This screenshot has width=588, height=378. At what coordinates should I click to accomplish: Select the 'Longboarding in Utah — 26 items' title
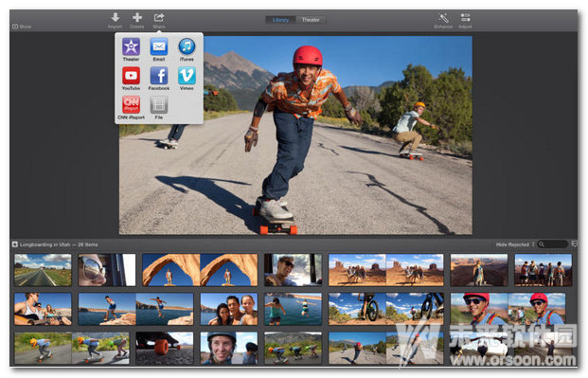point(59,244)
